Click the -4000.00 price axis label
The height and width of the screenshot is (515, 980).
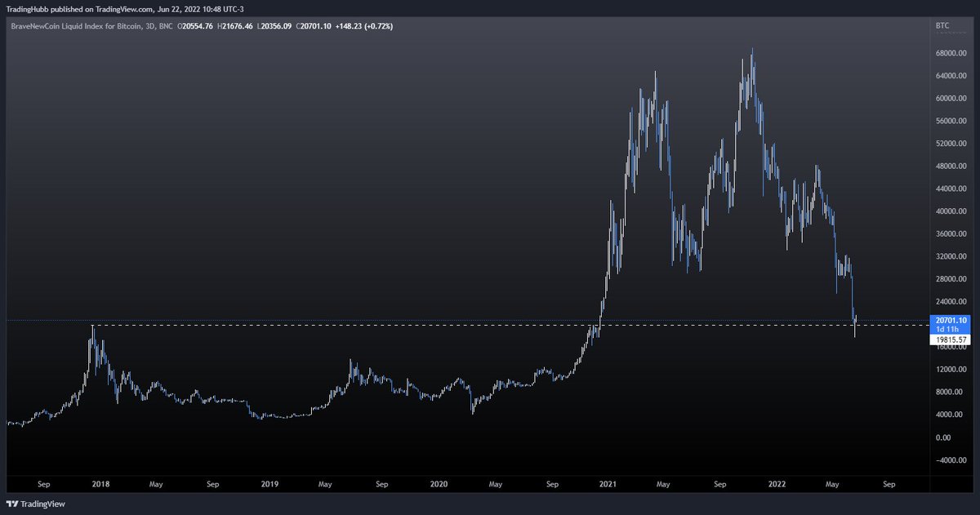[x=951, y=460]
